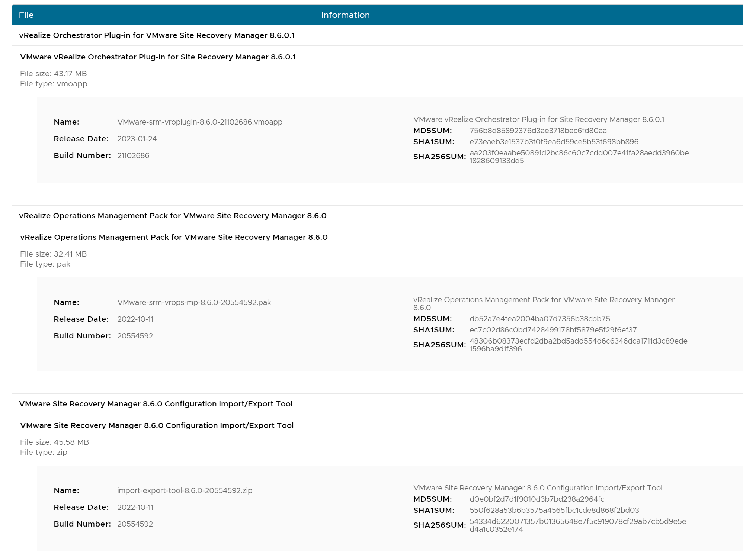Click the Information column header
The width and height of the screenshot is (743, 560).
345,15
